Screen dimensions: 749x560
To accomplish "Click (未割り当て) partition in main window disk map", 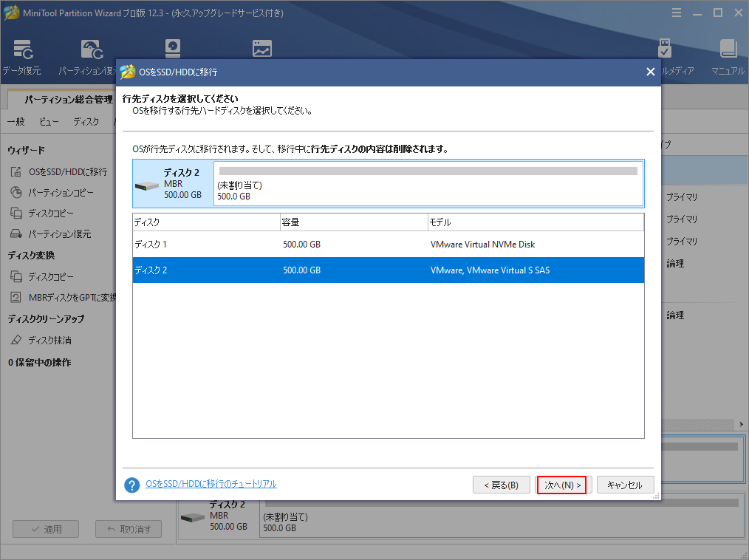I will (502, 516).
